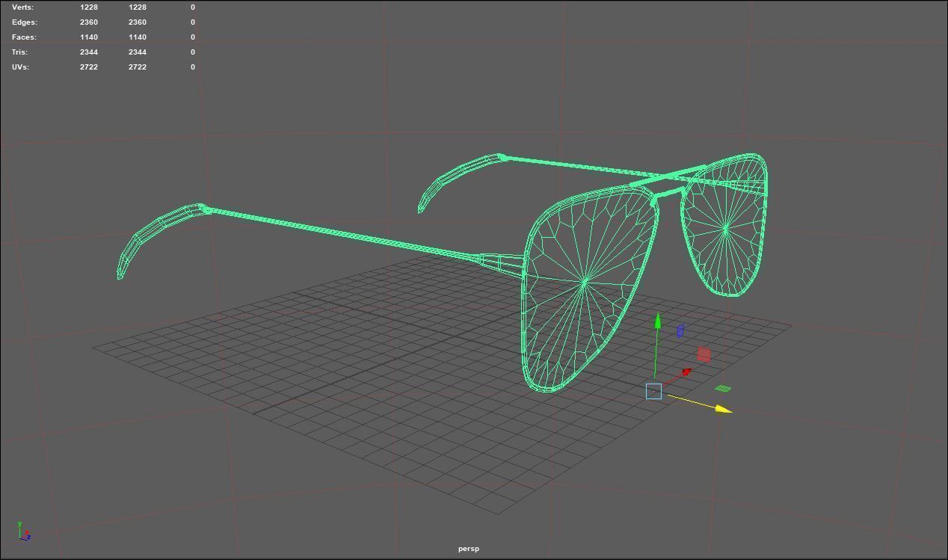Click the UVs: heads-up label
Viewport: 948px width, 560px height.
point(20,67)
